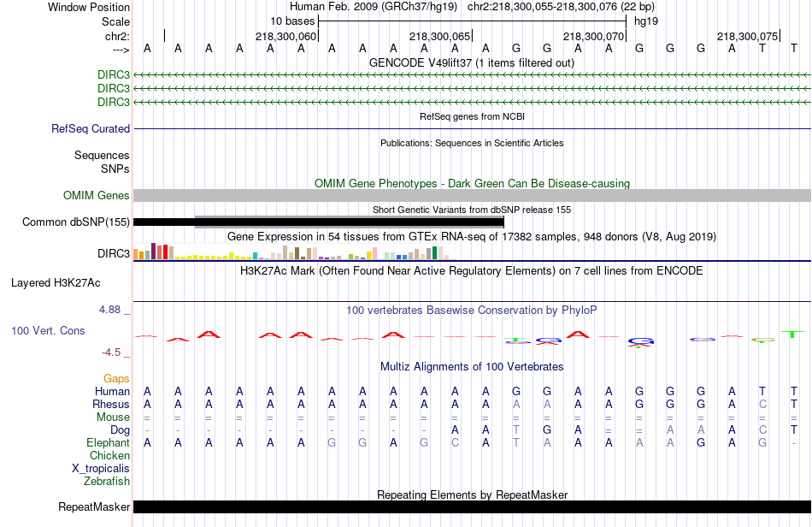Click the 4.88 PhyloP upper scale value
The image size is (812, 527).
pos(109,310)
